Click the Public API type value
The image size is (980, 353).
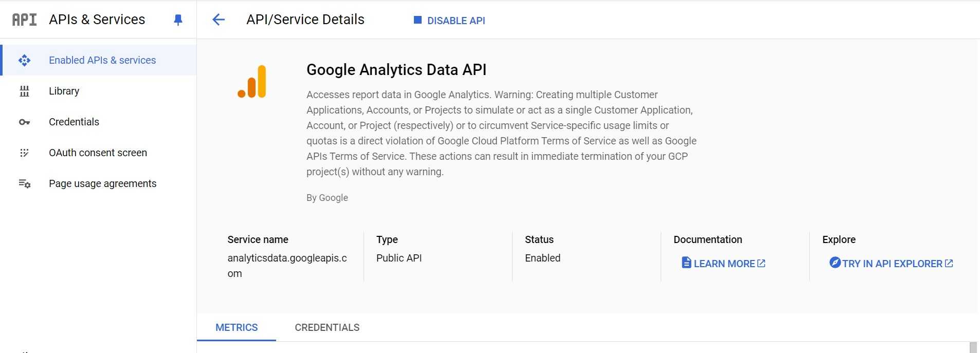coord(399,258)
